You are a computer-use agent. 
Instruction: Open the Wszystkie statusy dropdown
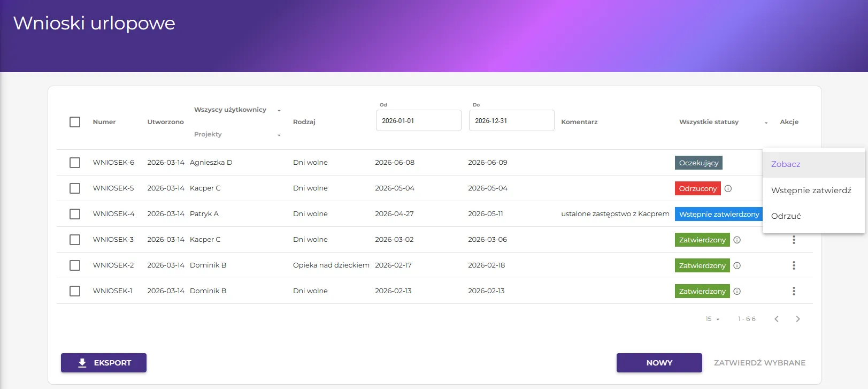coord(723,122)
